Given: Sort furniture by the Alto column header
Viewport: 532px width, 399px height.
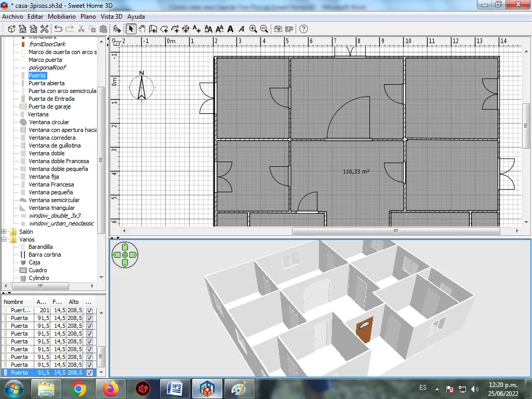Looking at the screenshot, I should pyautogui.click(x=74, y=302).
